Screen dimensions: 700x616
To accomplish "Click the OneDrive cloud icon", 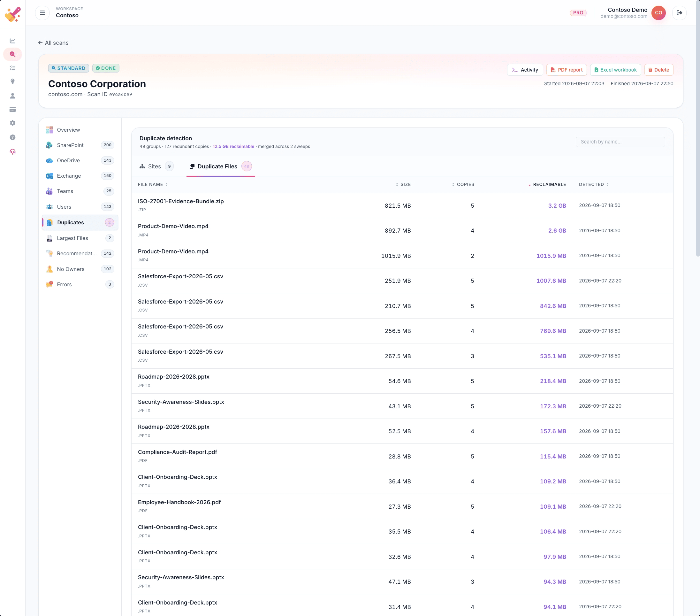I will click(49, 160).
